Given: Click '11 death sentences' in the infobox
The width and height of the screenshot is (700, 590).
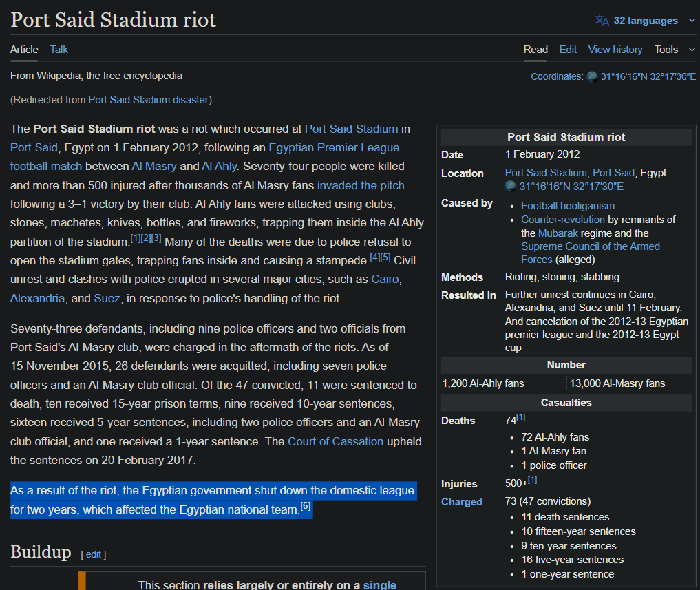Looking at the screenshot, I should tap(565, 517).
